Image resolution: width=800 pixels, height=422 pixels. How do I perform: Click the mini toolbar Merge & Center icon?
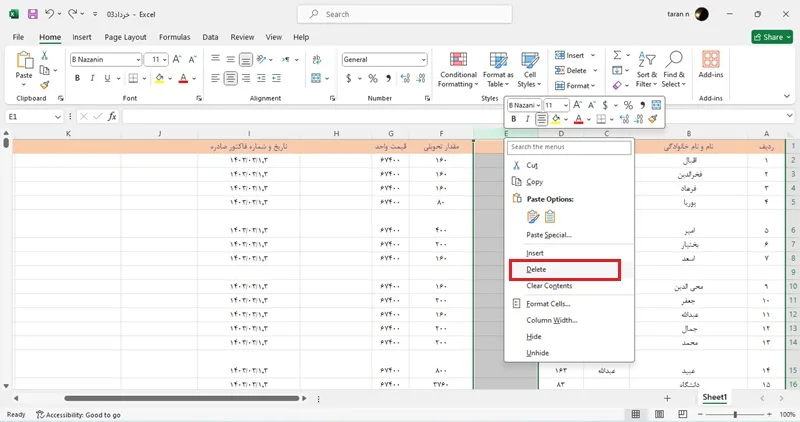[656, 105]
